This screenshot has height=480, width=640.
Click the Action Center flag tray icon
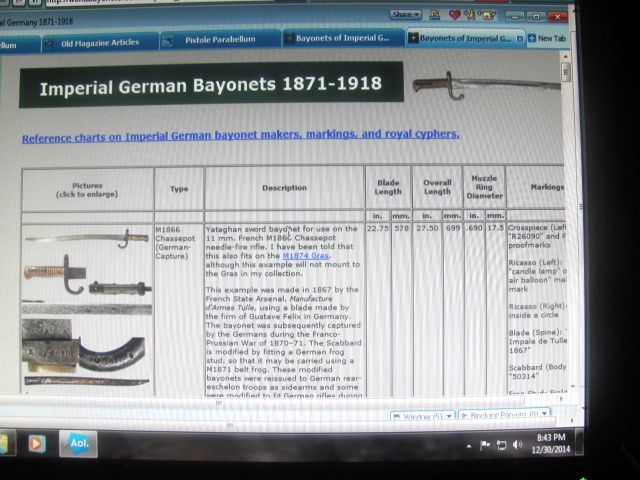pos(484,445)
